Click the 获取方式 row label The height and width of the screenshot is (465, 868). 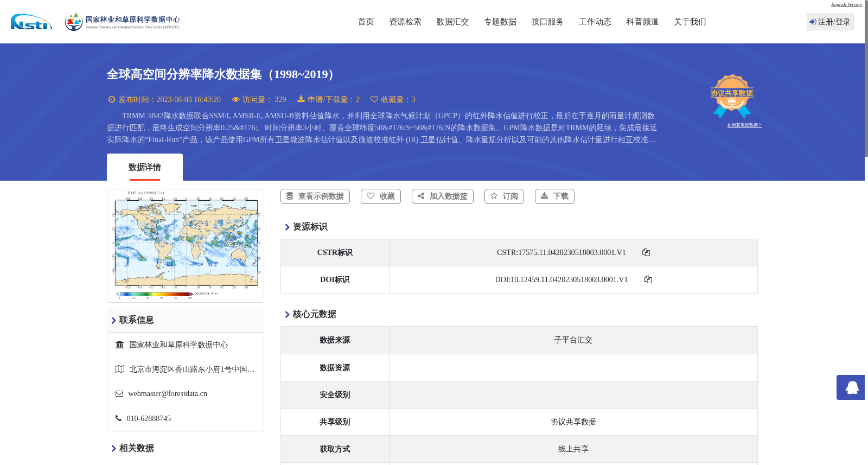[x=335, y=449]
